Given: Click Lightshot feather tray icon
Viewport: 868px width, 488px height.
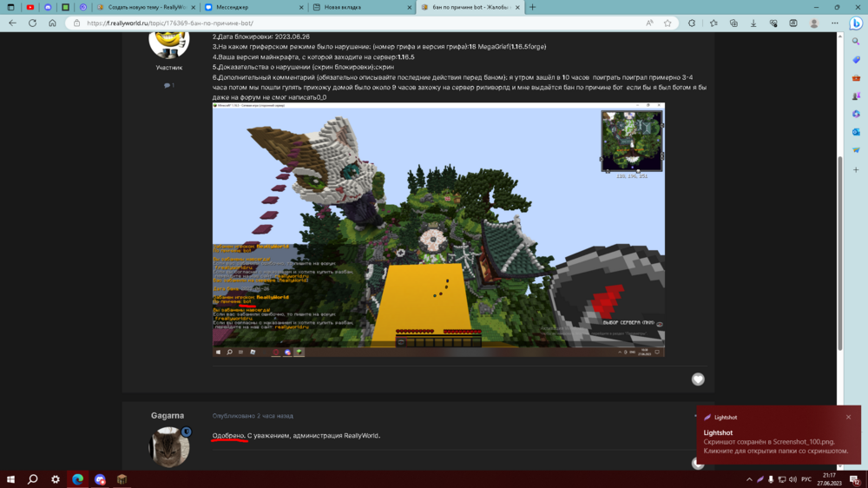Looking at the screenshot, I should (x=760, y=479).
